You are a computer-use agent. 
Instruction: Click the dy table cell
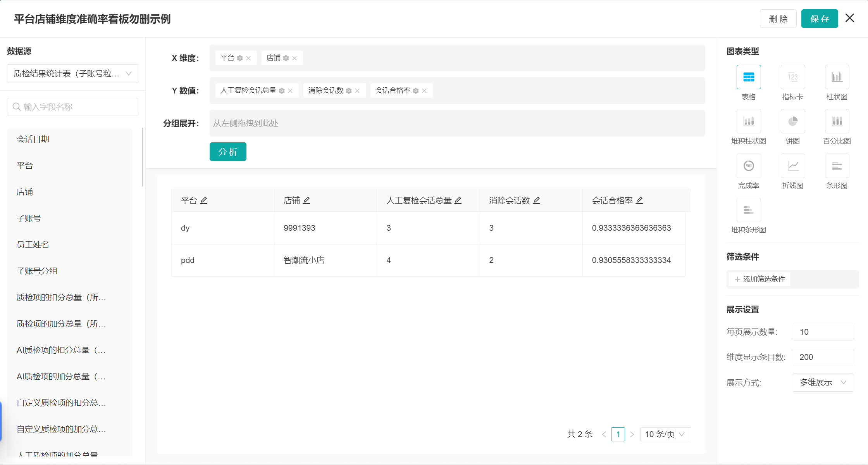click(223, 228)
